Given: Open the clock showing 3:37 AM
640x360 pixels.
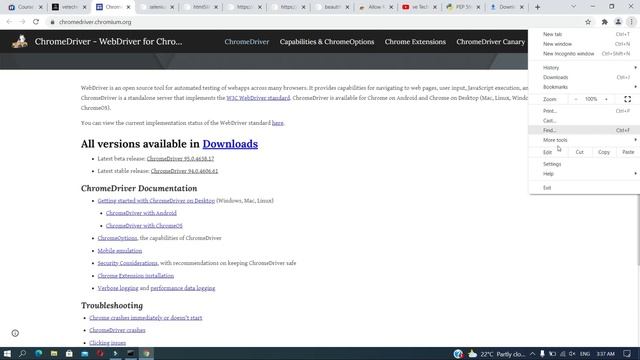Looking at the screenshot, I should [x=605, y=353].
